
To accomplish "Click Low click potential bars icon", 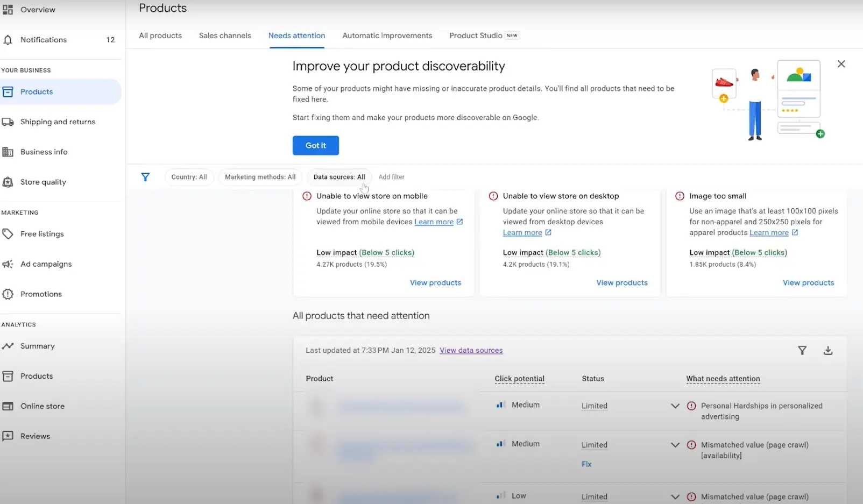I will pos(500,496).
